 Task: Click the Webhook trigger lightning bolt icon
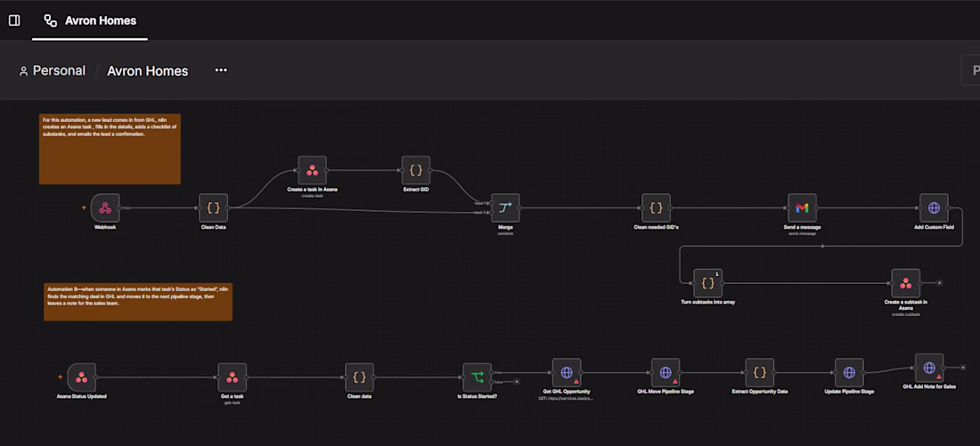pyautogui.click(x=84, y=207)
